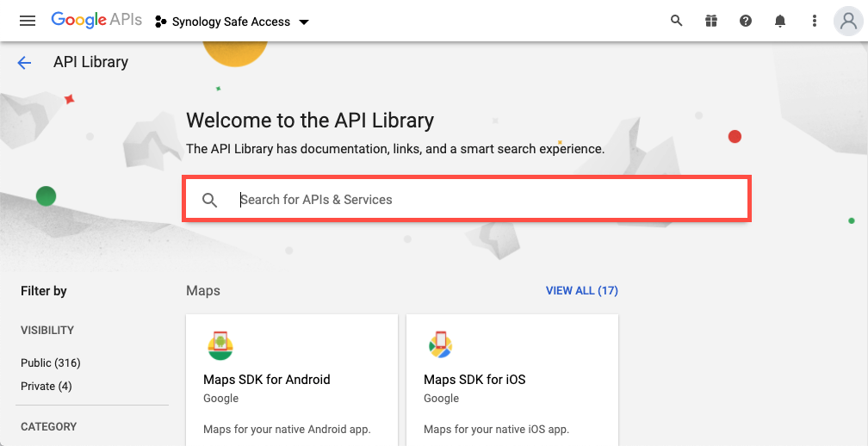Go back using the blue arrow

[24, 63]
